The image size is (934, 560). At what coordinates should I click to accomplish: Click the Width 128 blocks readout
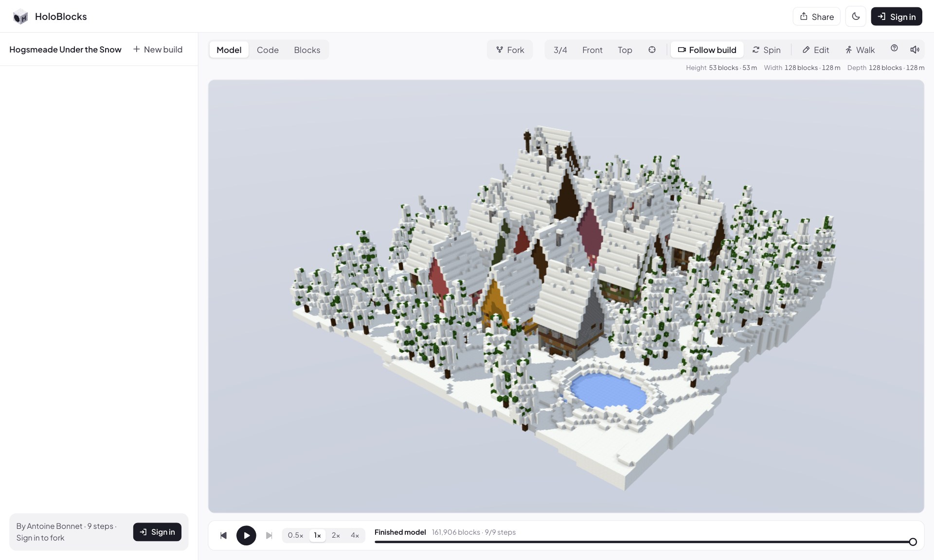pos(802,68)
